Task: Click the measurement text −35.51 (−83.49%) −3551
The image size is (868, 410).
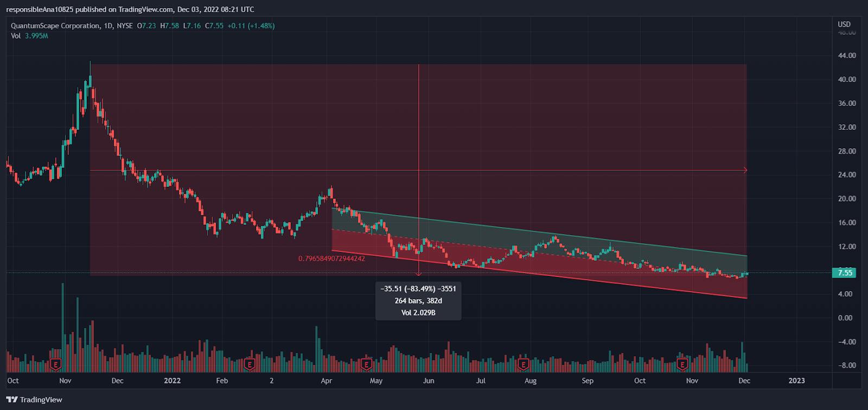Action: 418,289
